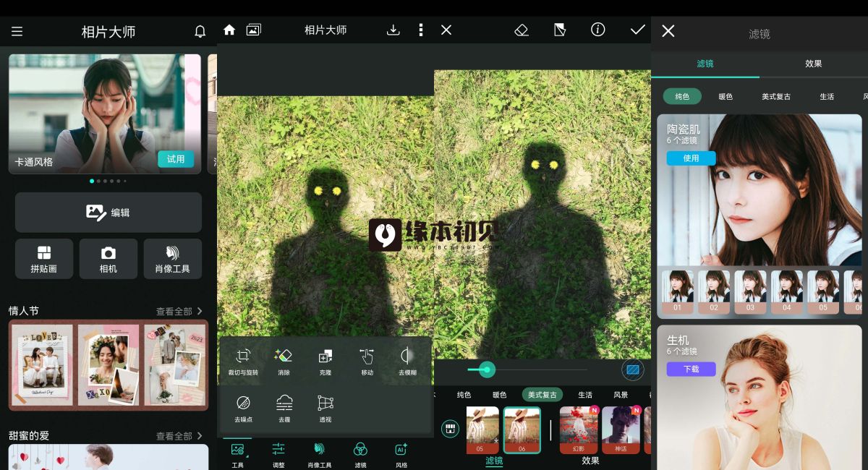Switch to 效果 tab in the filter store

click(814, 64)
